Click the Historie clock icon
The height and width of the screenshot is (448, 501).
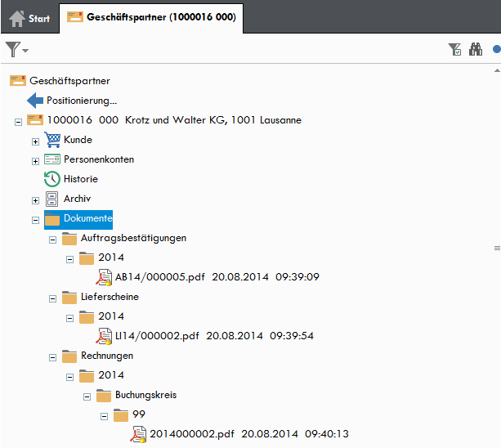[x=52, y=179]
